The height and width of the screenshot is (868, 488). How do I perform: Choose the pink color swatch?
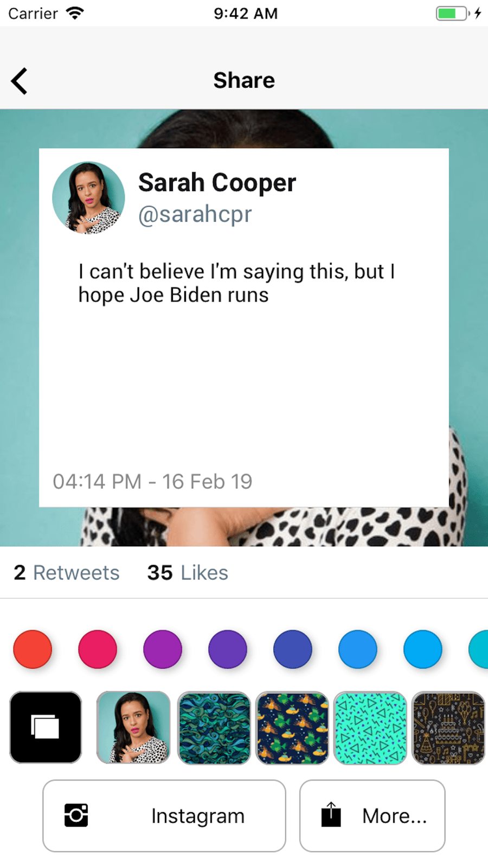[98, 649]
